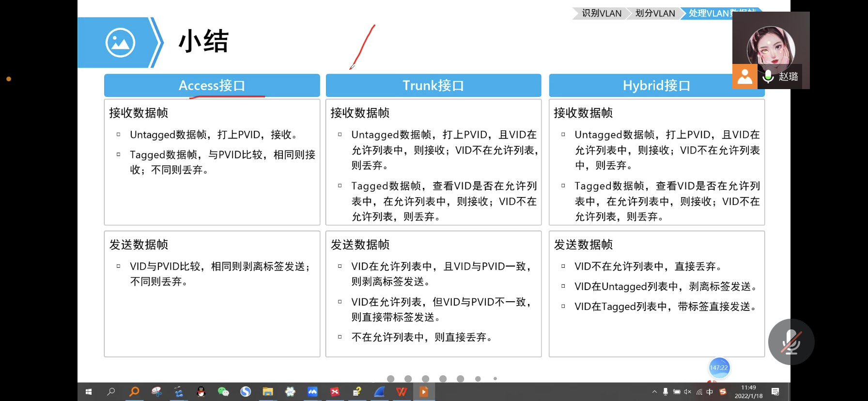Open the Sogou input method tray icon
Image resolution: width=868 pixels, height=401 pixels.
(x=723, y=392)
